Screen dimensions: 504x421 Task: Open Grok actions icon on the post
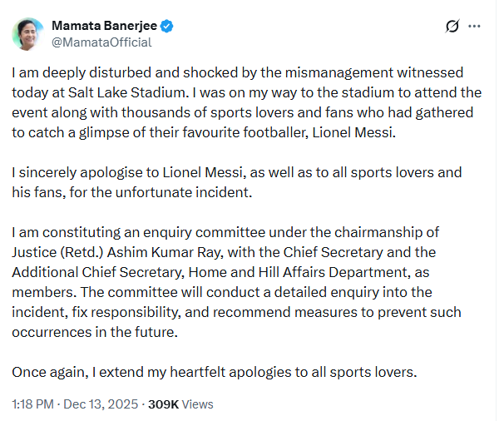point(452,27)
